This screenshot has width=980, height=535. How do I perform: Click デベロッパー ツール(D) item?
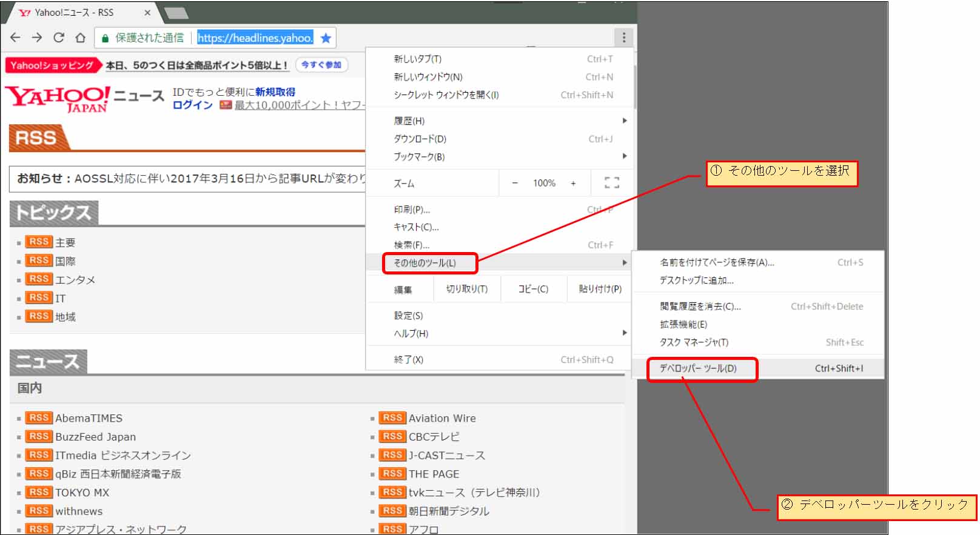[x=758, y=368]
